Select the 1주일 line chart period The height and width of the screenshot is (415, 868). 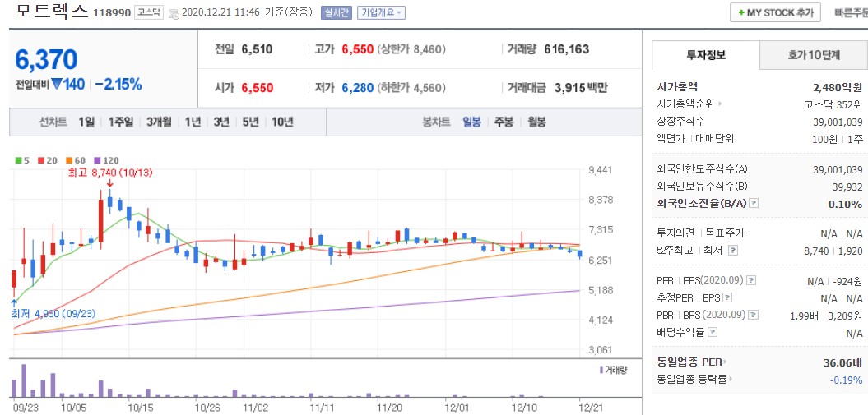click(x=121, y=122)
